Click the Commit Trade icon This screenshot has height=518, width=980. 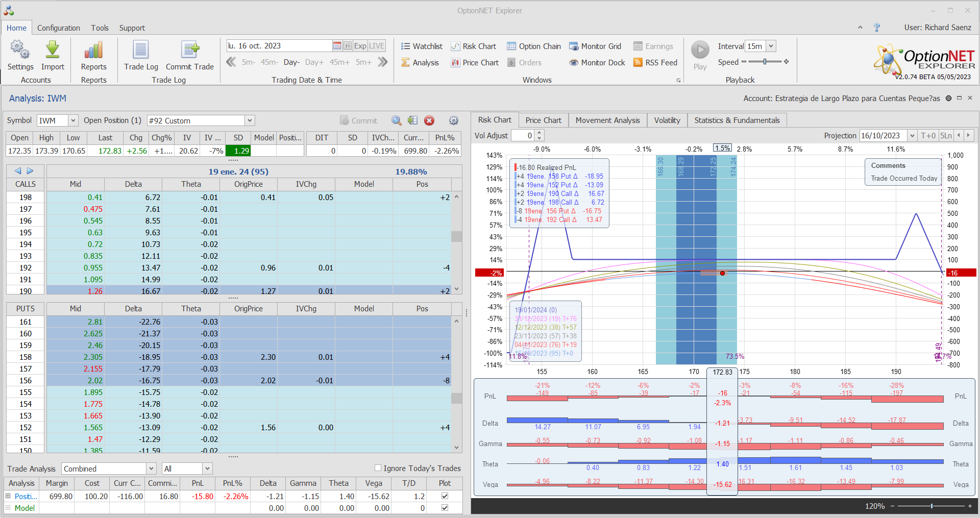point(190,50)
